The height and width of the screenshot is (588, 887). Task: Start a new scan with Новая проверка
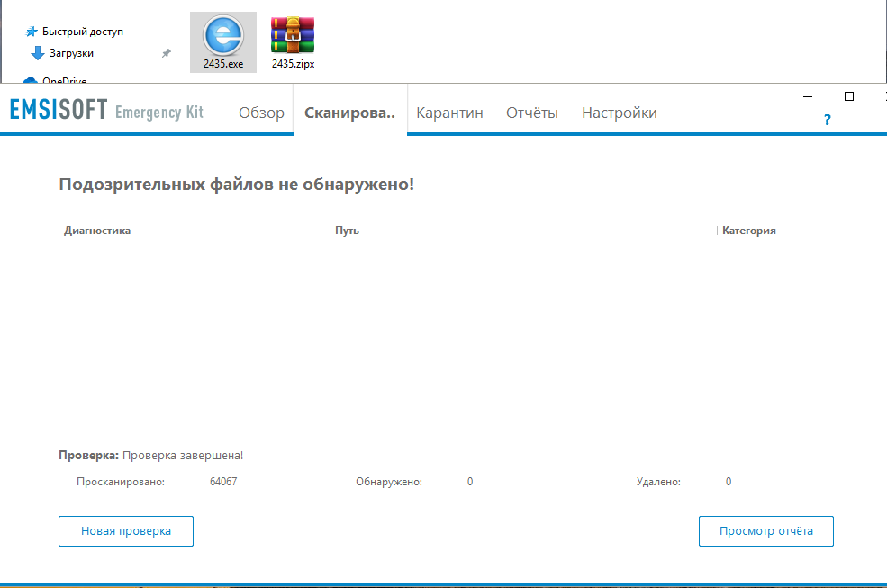click(x=125, y=531)
